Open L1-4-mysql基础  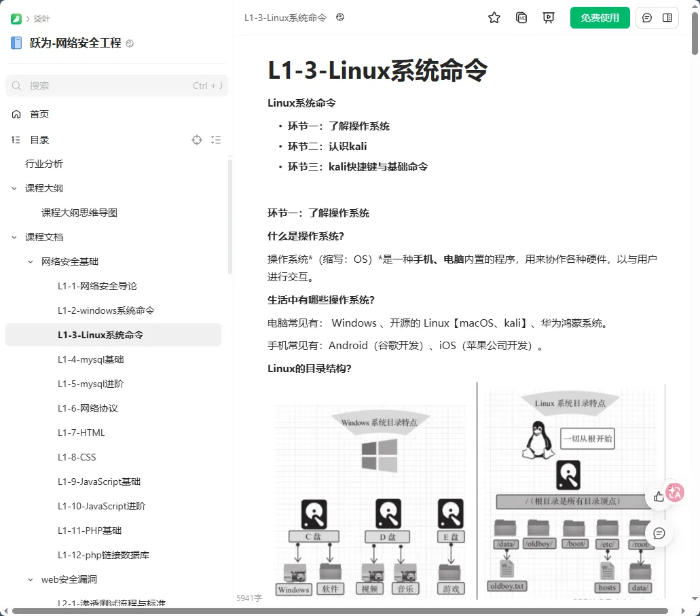pos(90,359)
